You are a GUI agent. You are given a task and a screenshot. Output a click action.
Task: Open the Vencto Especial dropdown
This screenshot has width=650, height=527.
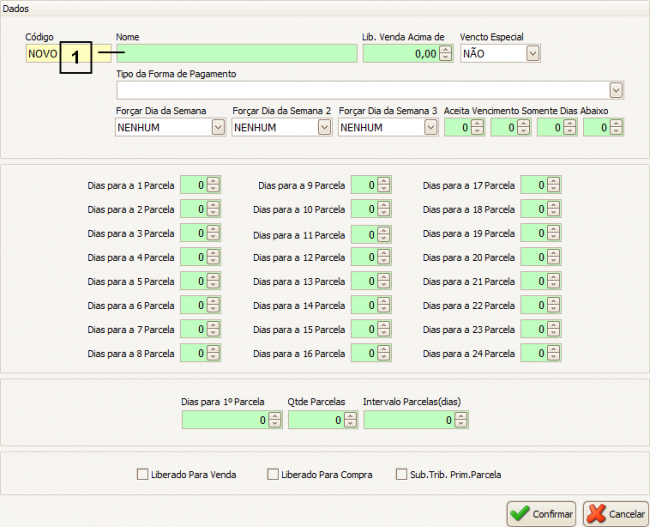tap(532, 54)
